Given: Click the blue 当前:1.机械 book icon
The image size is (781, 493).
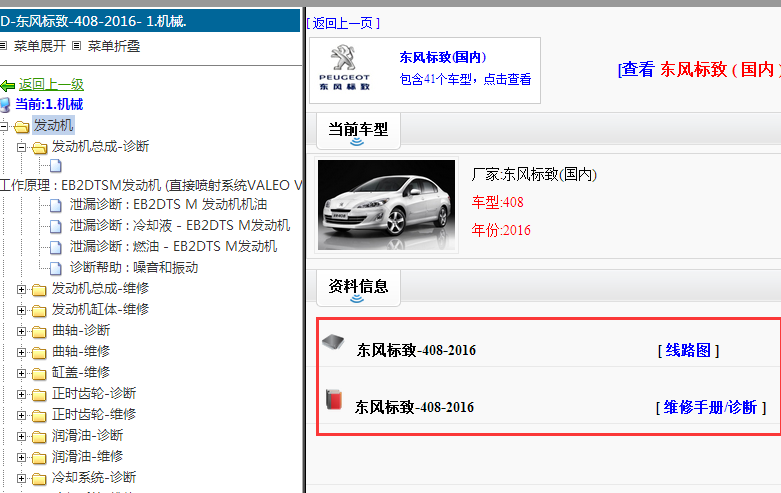Looking at the screenshot, I should pos(4,105).
